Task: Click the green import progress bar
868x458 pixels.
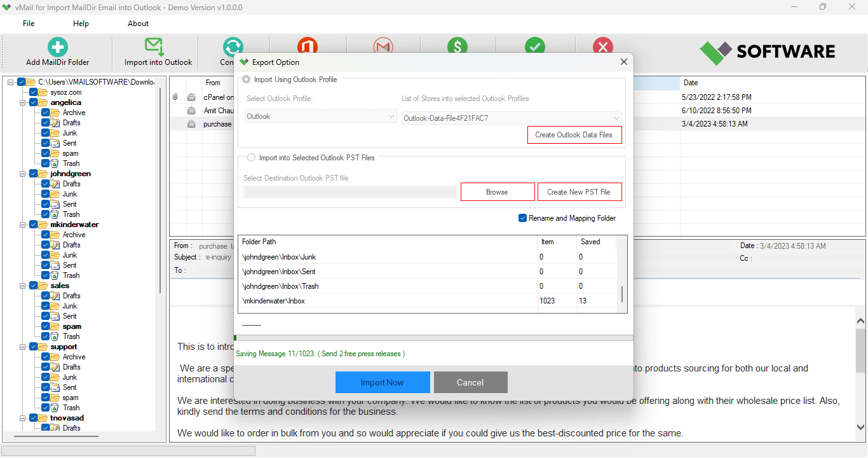Action: pos(433,338)
